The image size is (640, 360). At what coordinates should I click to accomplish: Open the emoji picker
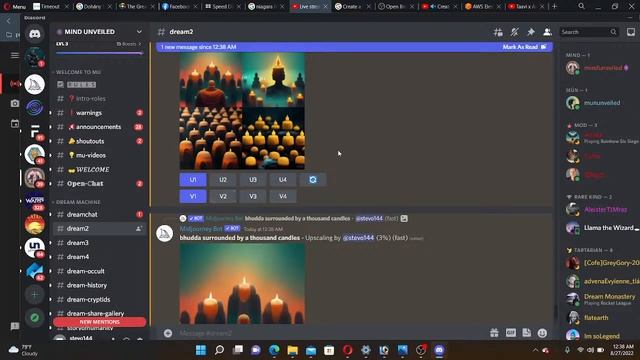click(x=542, y=333)
